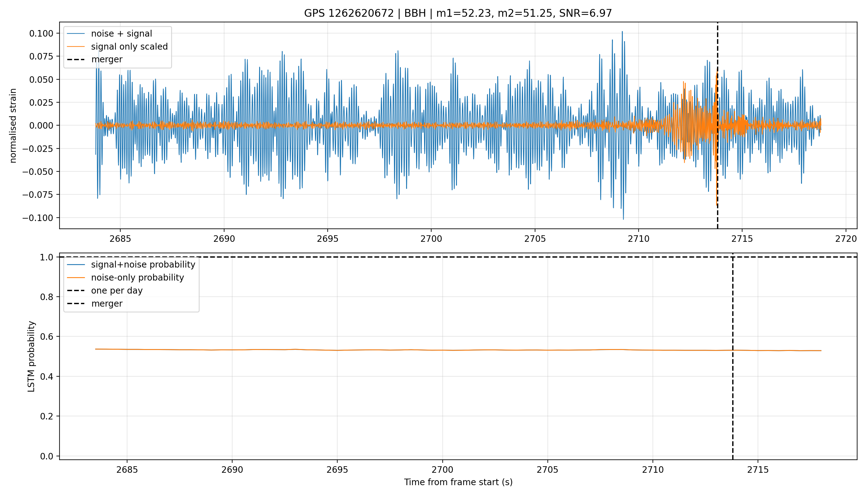The image size is (868, 496).
Task: Click the 'signal+noise probability' legend label
Action: (x=143, y=265)
